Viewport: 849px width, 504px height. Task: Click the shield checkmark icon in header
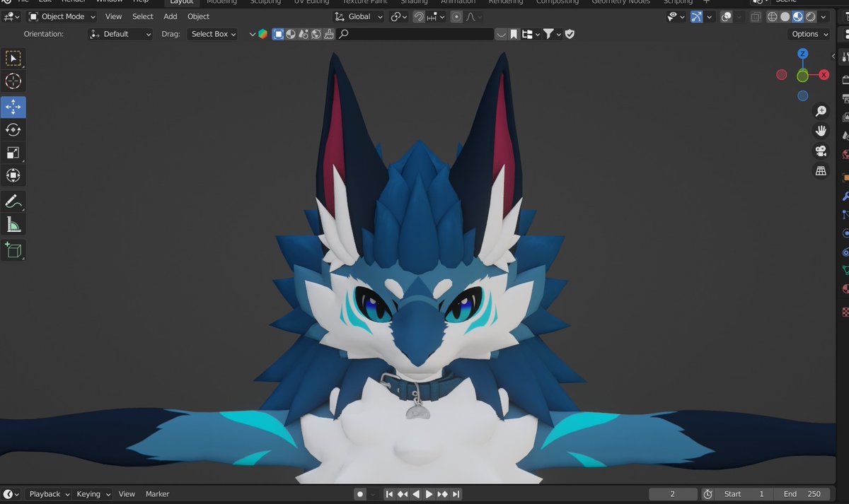coord(570,34)
